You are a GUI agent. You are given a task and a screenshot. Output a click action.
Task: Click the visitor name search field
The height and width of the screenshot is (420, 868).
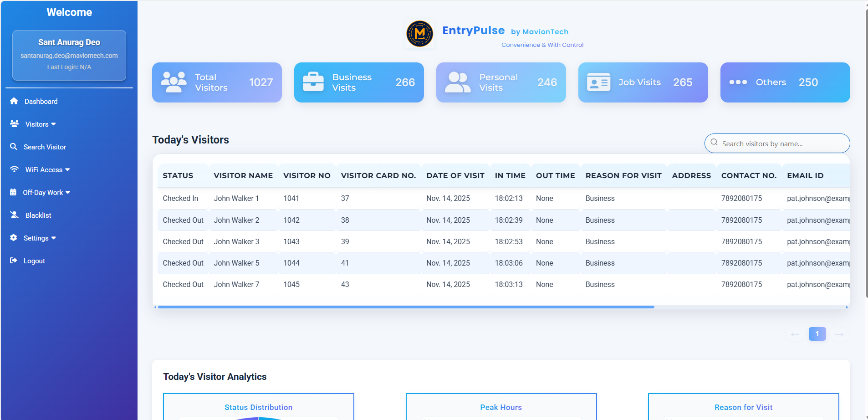tap(776, 143)
